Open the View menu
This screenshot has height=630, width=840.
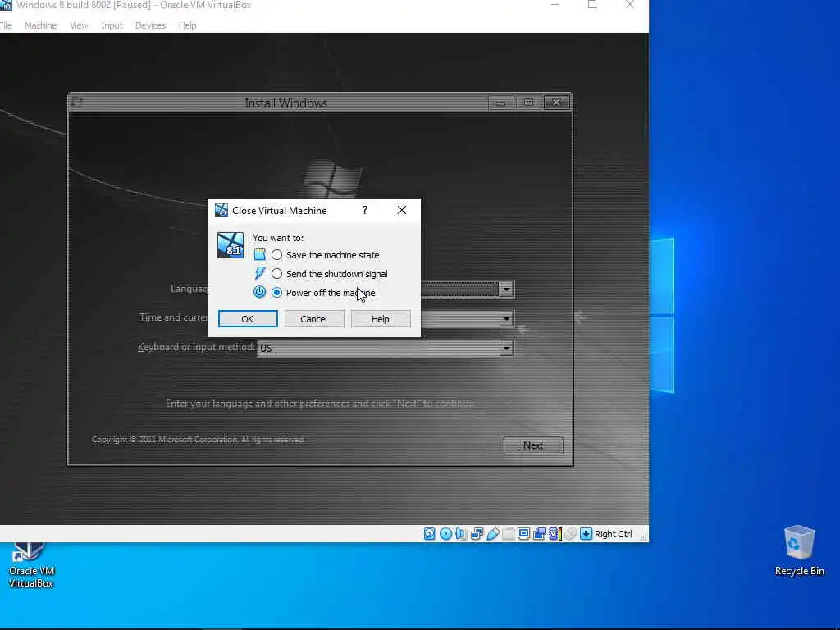point(79,25)
